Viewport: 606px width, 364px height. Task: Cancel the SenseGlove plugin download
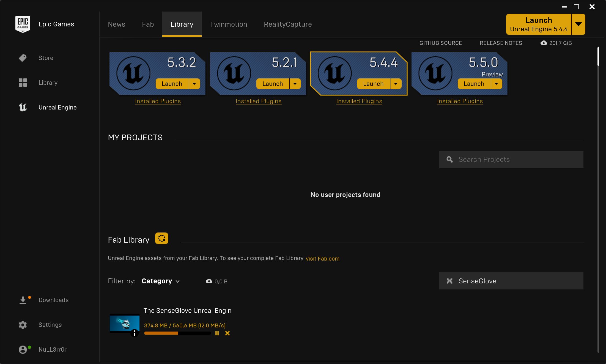pyautogui.click(x=228, y=333)
